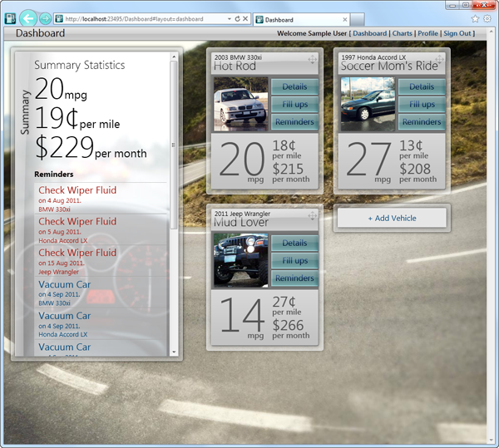Viewport: 499px width, 448px height.
Task: Open Fill ups for Mud Lover Jeep
Action: click(x=294, y=261)
